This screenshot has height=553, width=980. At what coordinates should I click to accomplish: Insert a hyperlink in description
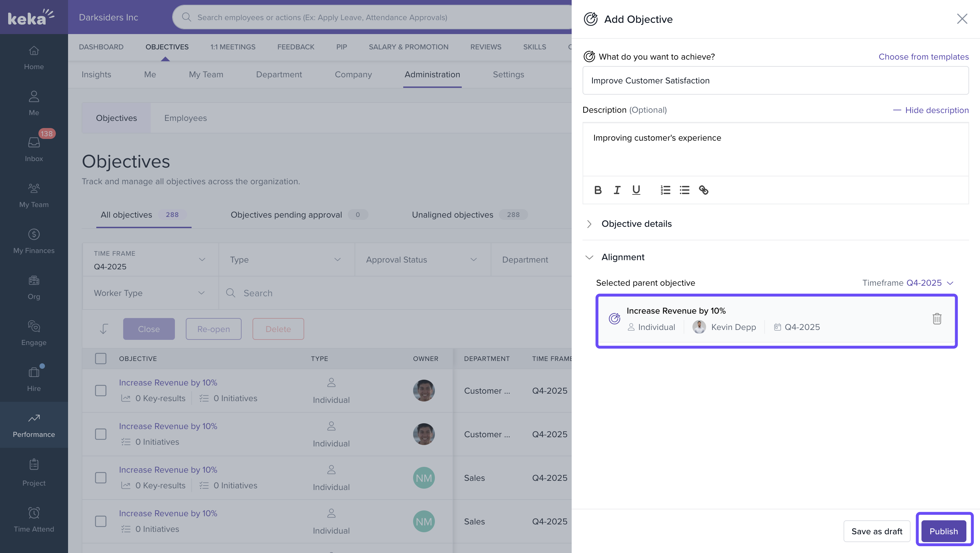point(703,190)
